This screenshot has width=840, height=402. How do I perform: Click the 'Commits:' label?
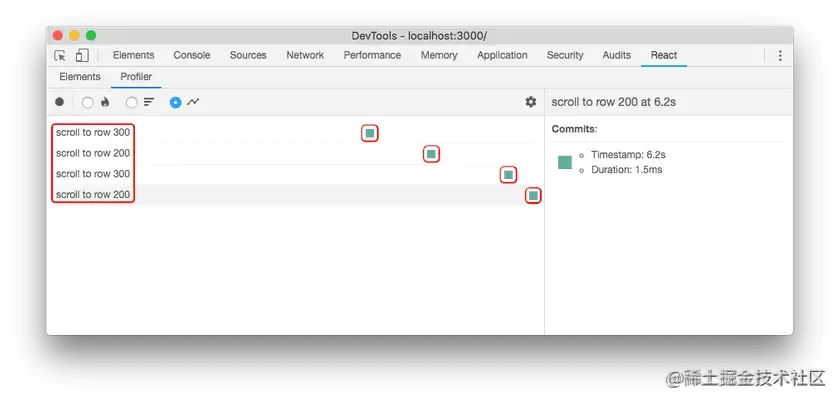574,129
